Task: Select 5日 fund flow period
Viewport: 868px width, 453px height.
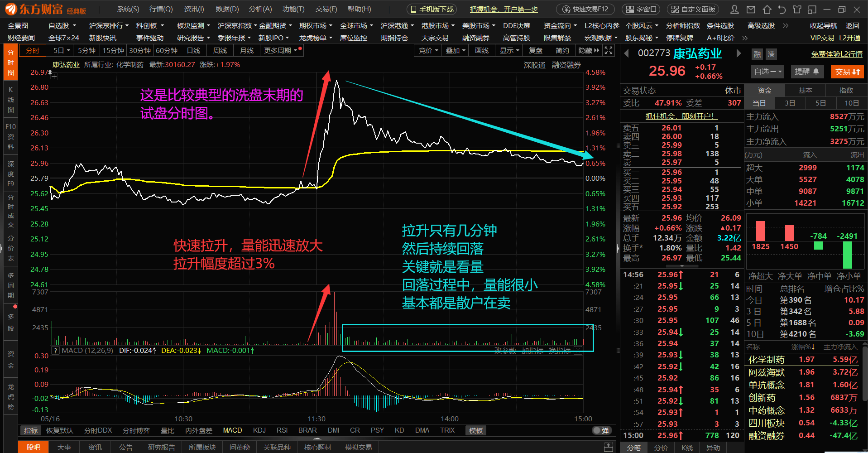Action: [820, 103]
